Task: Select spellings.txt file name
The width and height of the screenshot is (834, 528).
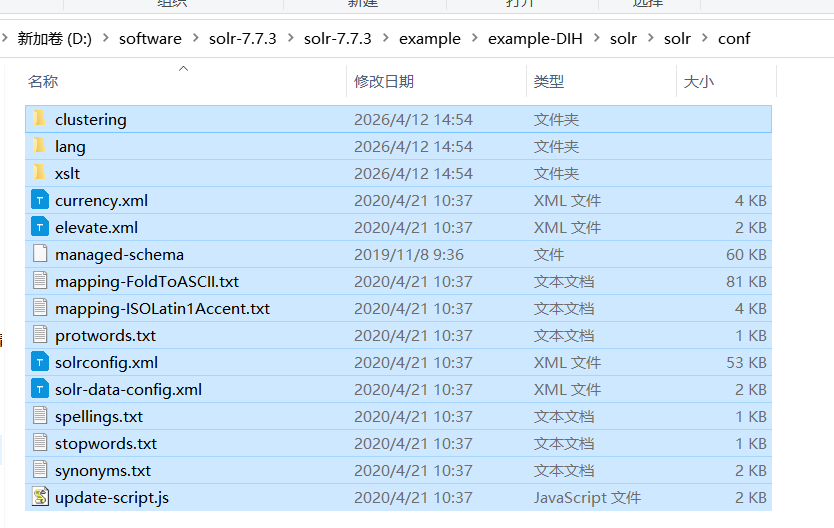Action: (99, 417)
